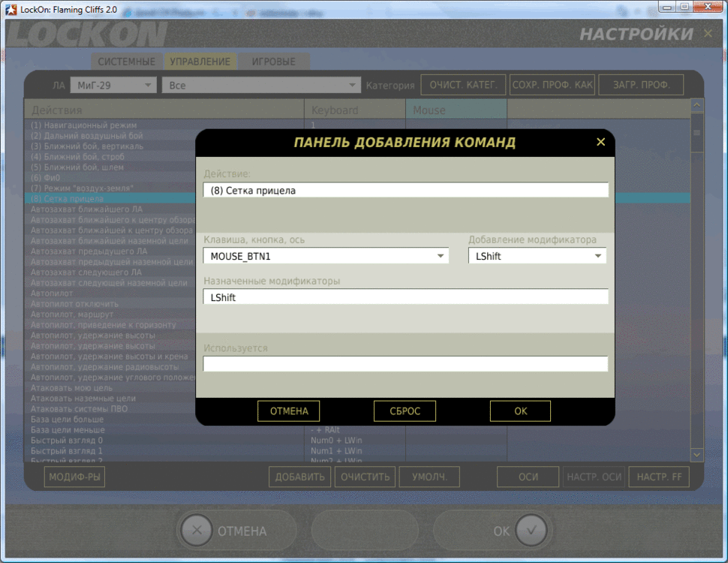Click the СБРОС button in dialog

405,411
